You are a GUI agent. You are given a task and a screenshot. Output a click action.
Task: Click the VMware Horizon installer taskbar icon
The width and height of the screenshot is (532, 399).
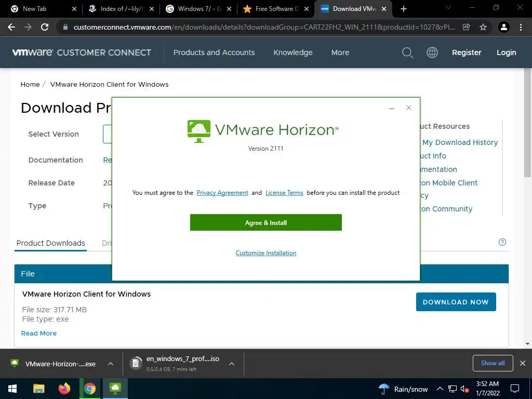click(115, 389)
